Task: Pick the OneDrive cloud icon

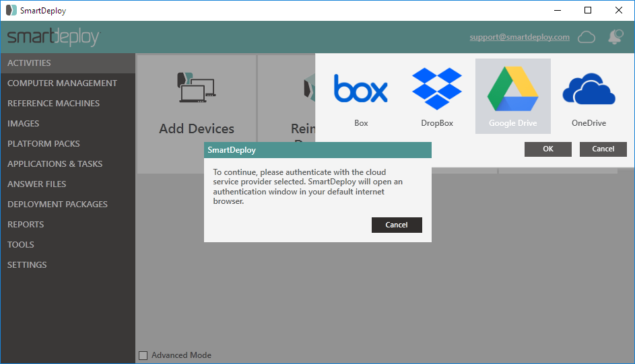Action: [589, 89]
